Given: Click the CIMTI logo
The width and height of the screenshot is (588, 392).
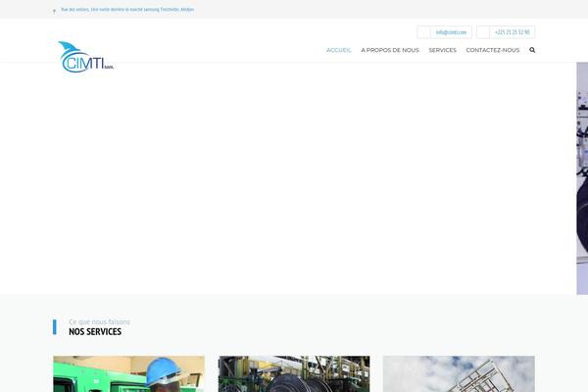Looking at the screenshot, I should tap(86, 57).
